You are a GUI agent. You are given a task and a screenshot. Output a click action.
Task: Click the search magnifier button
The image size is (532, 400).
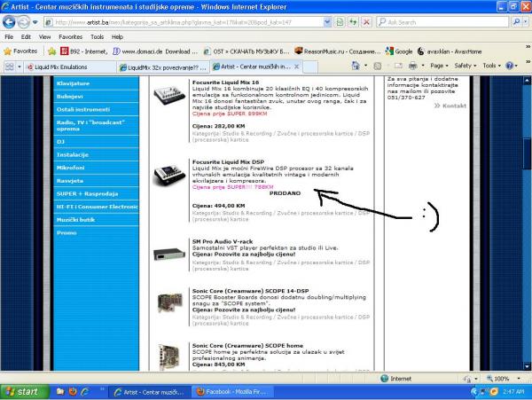pos(516,22)
